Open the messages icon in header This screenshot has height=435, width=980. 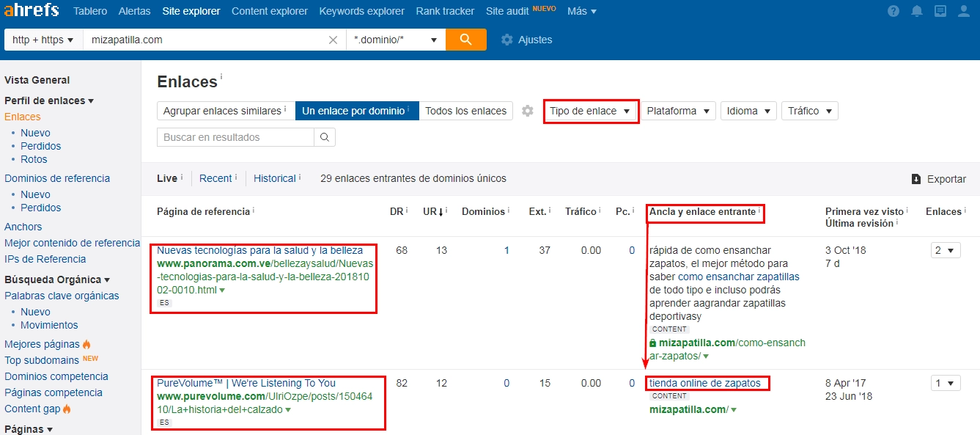tap(940, 11)
